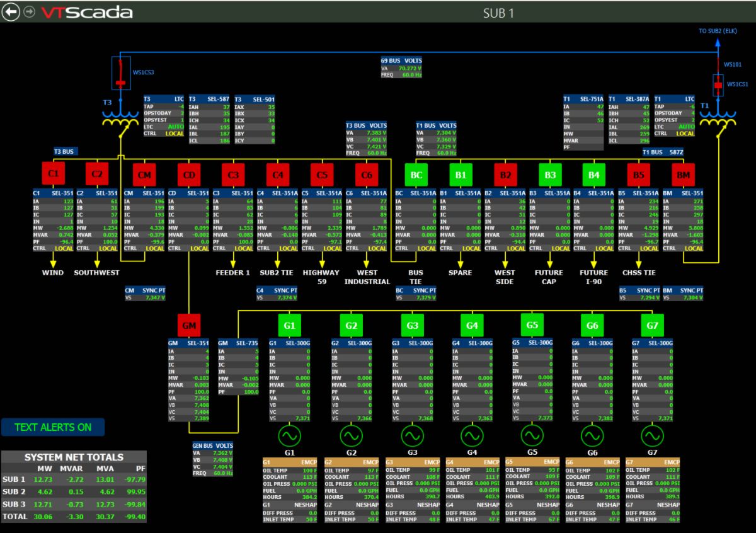Screen dimensions: 756x533
Task: Select the red C1 breaker icon
Action: coord(54,174)
